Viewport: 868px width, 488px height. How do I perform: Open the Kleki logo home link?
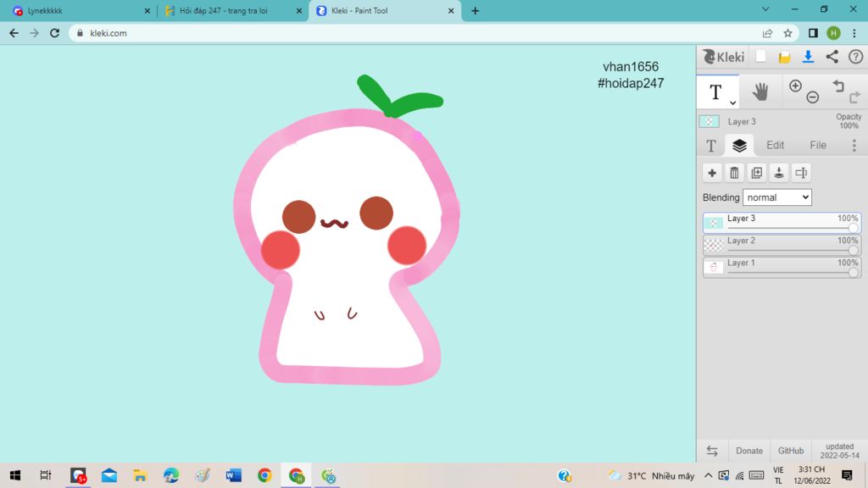723,57
